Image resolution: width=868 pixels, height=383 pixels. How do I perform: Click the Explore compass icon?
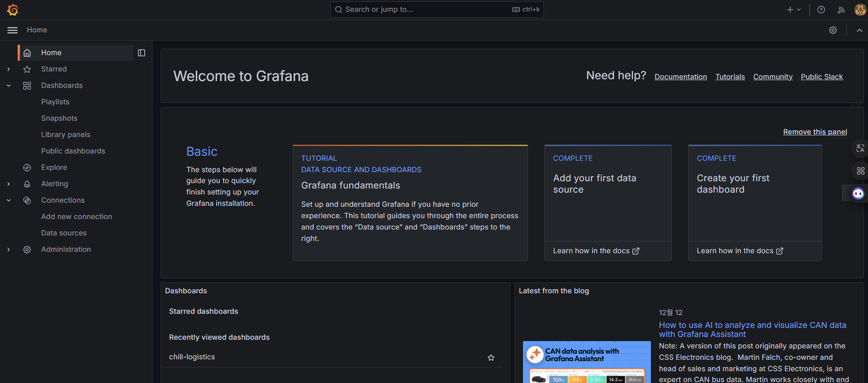tap(27, 168)
